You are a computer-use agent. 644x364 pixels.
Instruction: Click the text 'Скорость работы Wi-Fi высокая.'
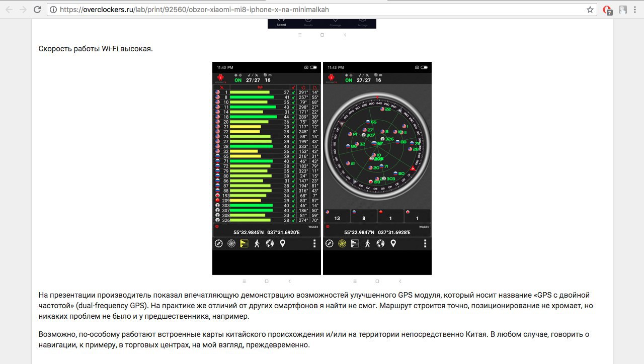[x=96, y=49]
